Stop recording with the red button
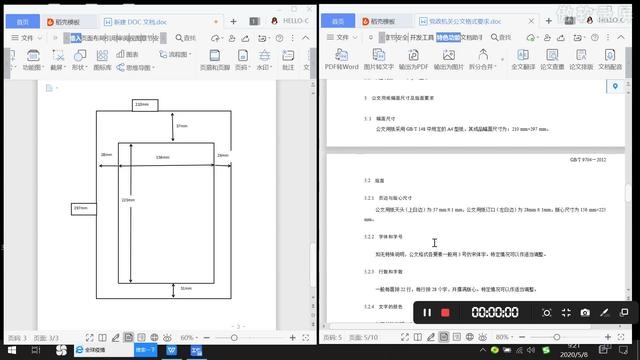This screenshot has width=640, height=360. click(x=445, y=313)
